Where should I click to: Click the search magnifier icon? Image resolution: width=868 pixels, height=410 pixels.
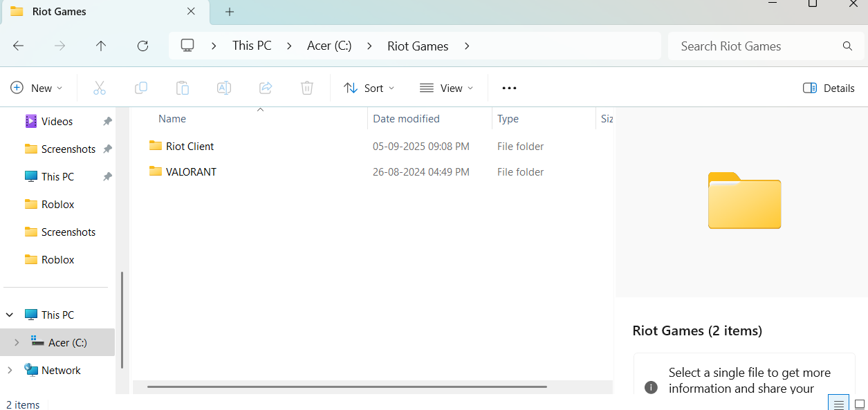point(847,46)
